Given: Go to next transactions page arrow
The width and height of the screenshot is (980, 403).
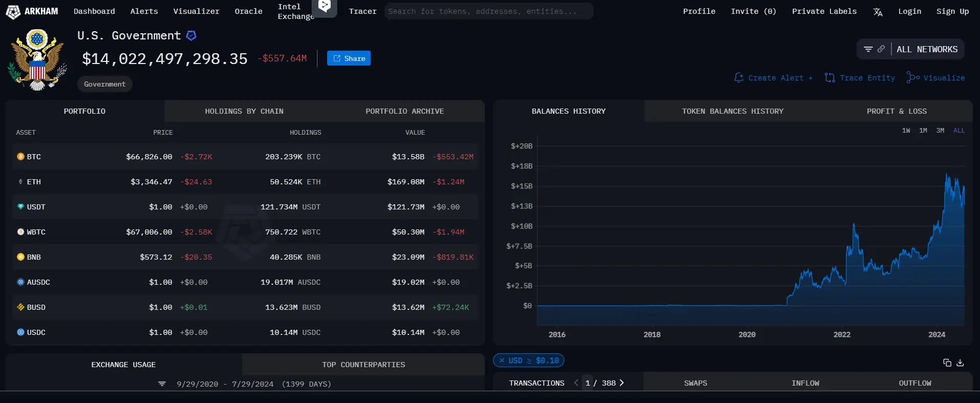Looking at the screenshot, I should 622,383.
